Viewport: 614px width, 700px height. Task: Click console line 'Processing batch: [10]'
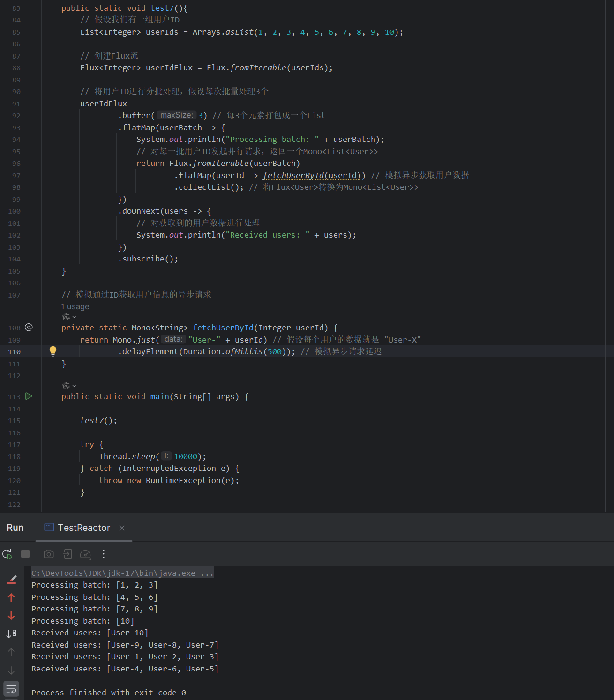point(83,621)
